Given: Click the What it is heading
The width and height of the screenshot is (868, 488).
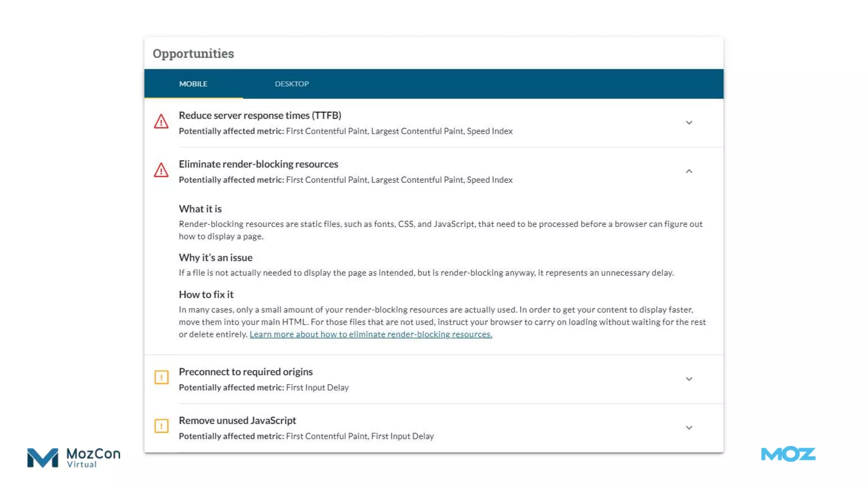Looking at the screenshot, I should pos(200,209).
